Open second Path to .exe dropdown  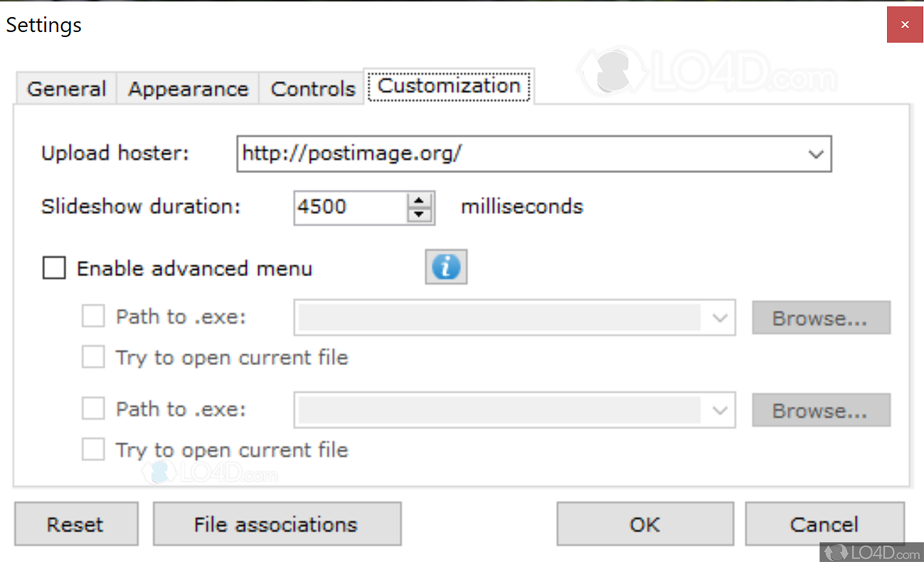(720, 410)
